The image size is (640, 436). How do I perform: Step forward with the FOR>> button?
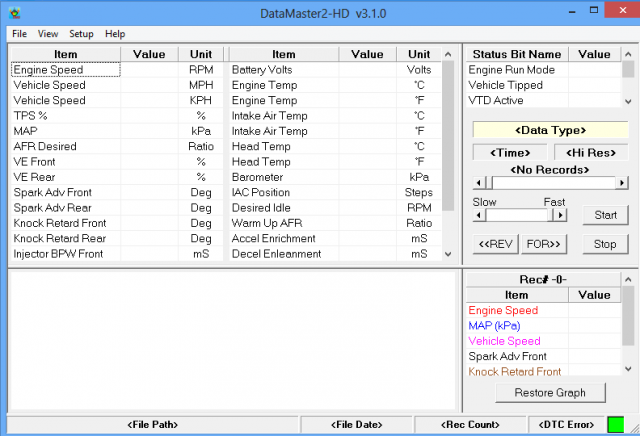pyautogui.click(x=544, y=244)
